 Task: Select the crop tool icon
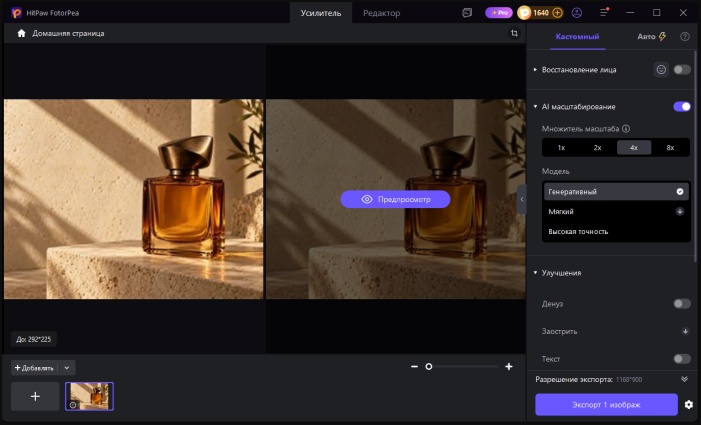(514, 34)
